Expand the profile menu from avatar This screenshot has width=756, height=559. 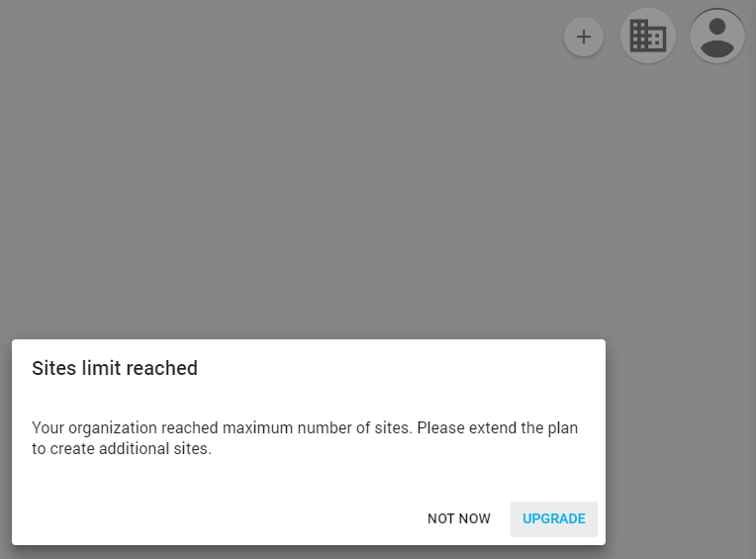[717, 37]
